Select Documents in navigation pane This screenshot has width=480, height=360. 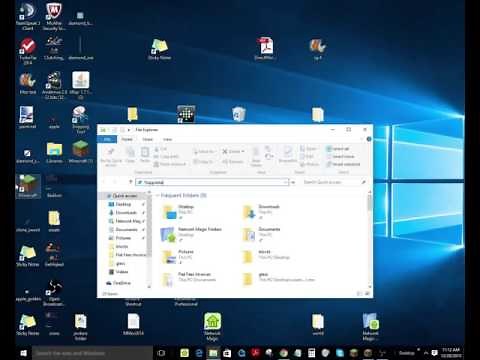click(x=125, y=230)
